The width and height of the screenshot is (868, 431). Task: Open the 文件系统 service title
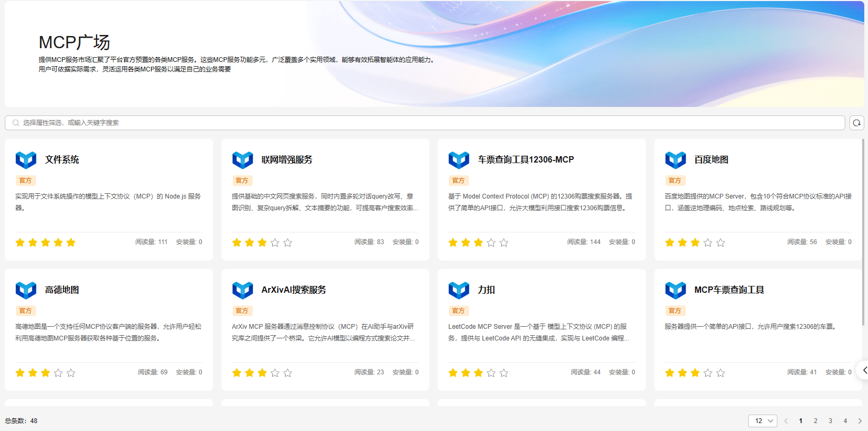click(62, 160)
